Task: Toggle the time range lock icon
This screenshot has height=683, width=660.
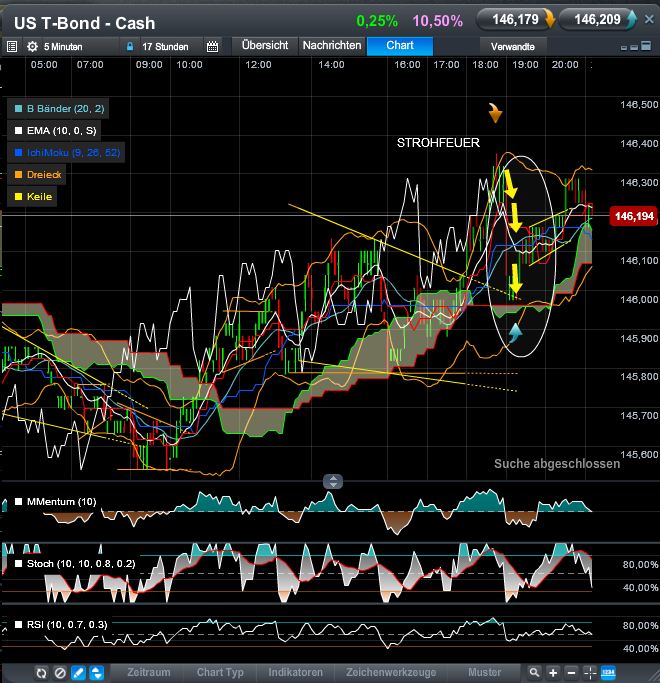Action: (130, 46)
